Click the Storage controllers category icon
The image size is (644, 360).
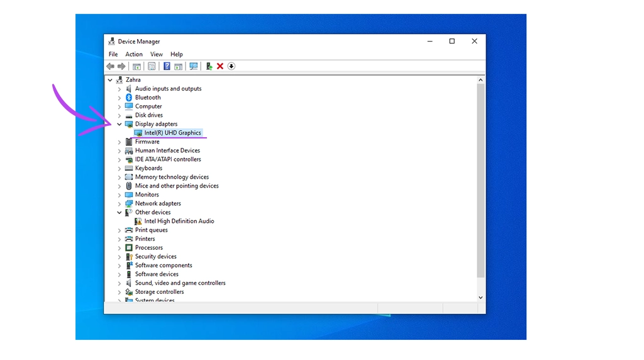tap(128, 292)
